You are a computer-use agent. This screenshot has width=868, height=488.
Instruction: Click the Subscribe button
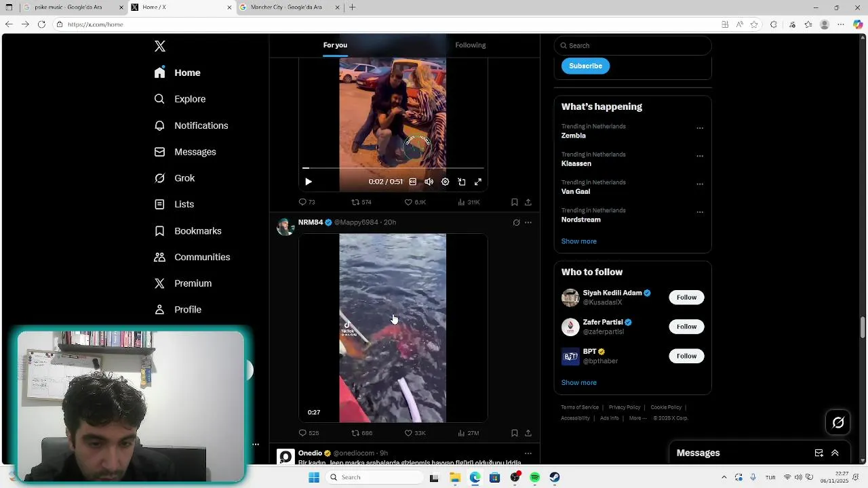(x=585, y=66)
